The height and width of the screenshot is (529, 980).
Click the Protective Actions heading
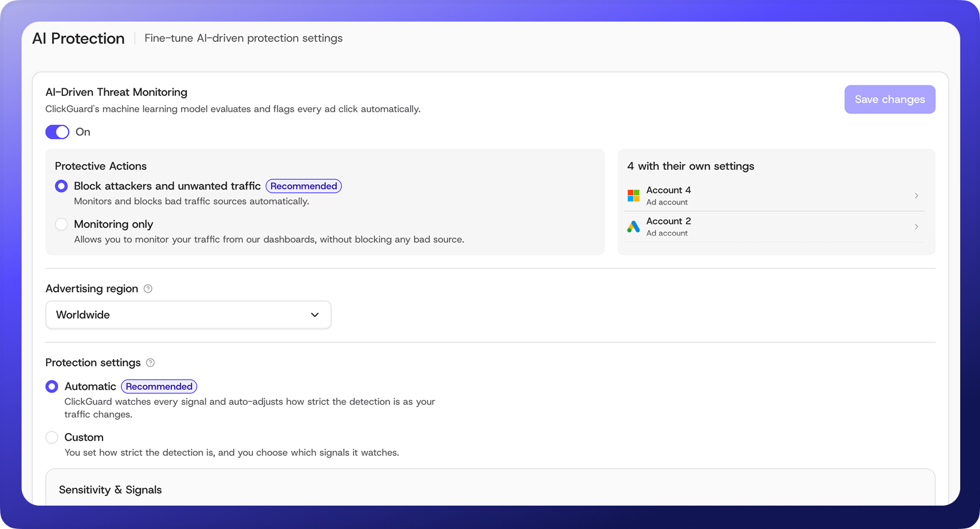point(101,166)
